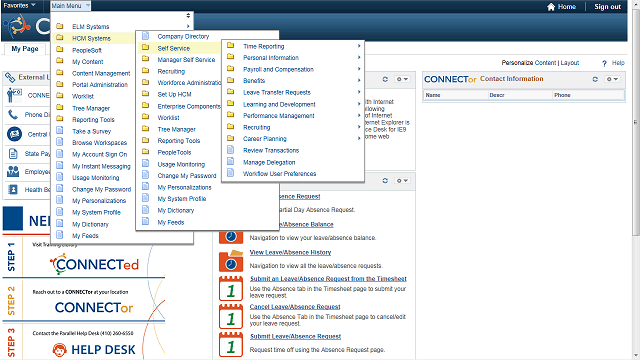Select HCM Systems in main menu
The image size is (640, 360).
point(91,38)
